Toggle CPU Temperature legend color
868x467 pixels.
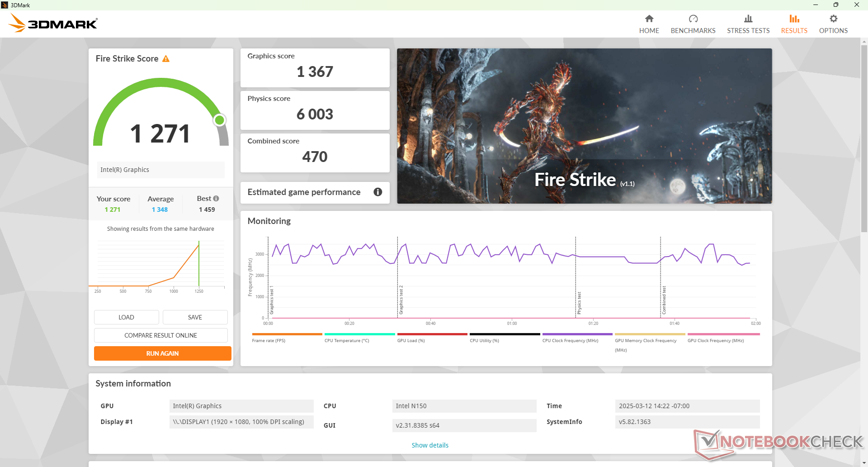click(x=360, y=334)
